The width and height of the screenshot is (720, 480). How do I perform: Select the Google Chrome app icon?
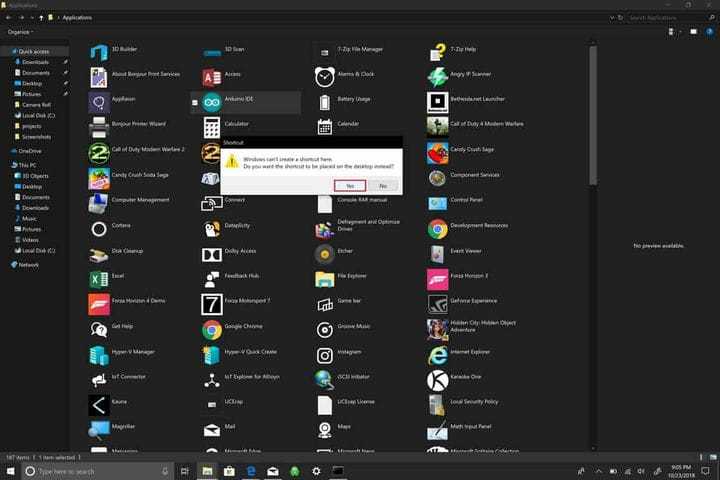pos(212,330)
